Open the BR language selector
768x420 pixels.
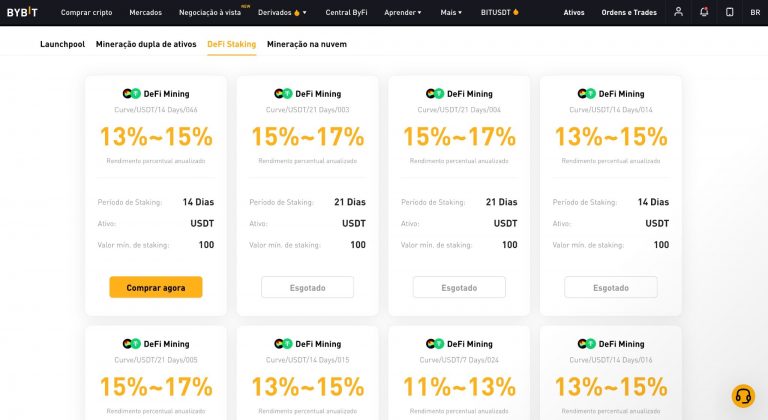pyautogui.click(x=755, y=12)
